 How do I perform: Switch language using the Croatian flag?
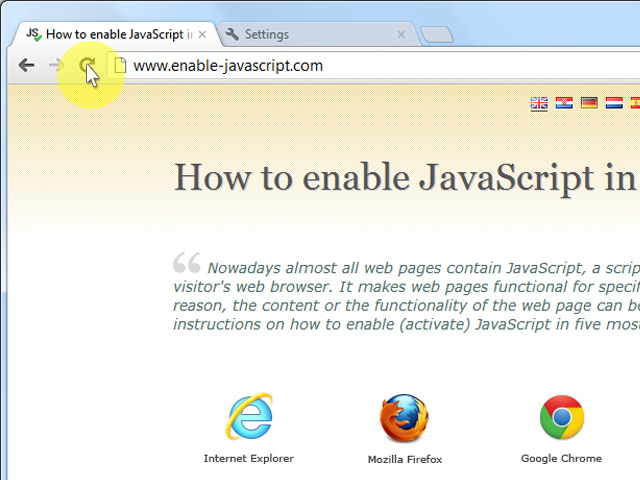coord(564,103)
